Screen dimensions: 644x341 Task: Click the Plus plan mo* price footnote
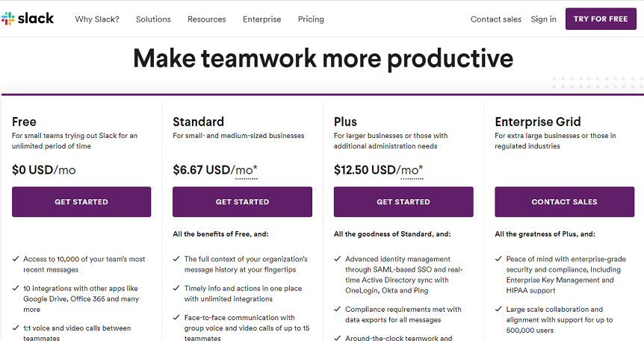click(x=410, y=170)
